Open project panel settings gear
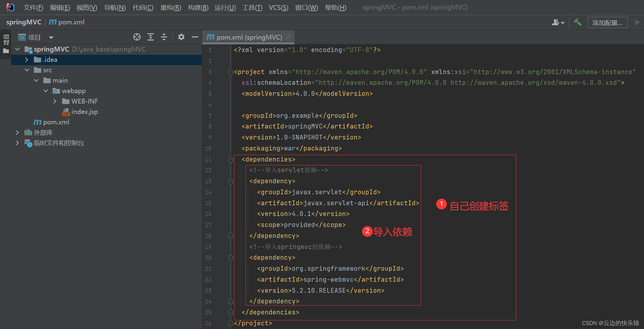 [181, 37]
